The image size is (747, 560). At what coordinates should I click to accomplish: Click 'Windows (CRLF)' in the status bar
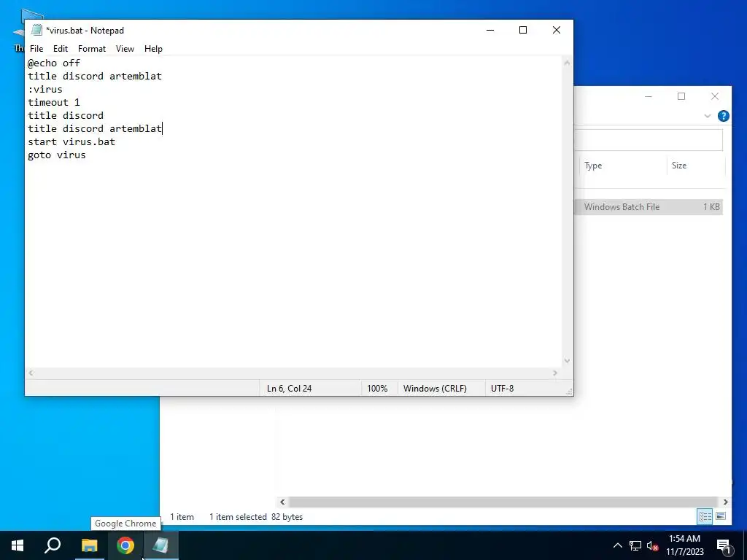(x=435, y=389)
